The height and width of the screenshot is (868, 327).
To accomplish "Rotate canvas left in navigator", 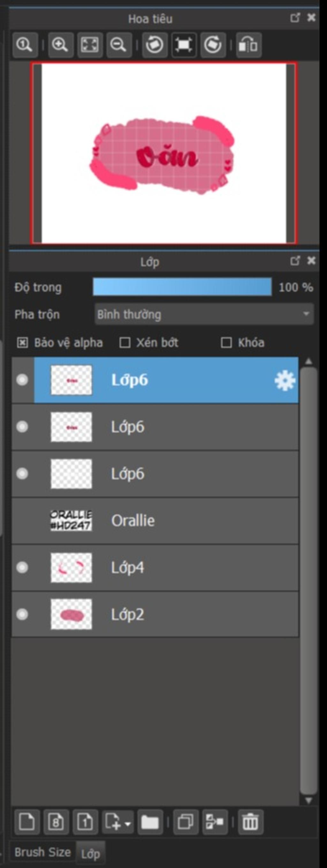I will pos(155,45).
